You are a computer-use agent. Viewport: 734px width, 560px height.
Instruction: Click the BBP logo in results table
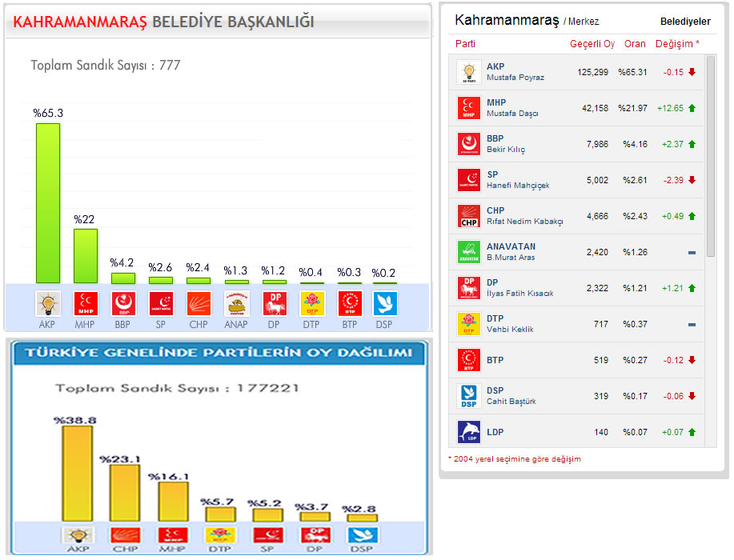coord(468,145)
